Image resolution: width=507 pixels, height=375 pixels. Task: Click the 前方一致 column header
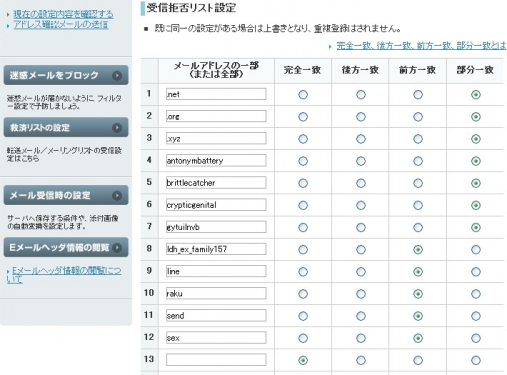coord(417,70)
